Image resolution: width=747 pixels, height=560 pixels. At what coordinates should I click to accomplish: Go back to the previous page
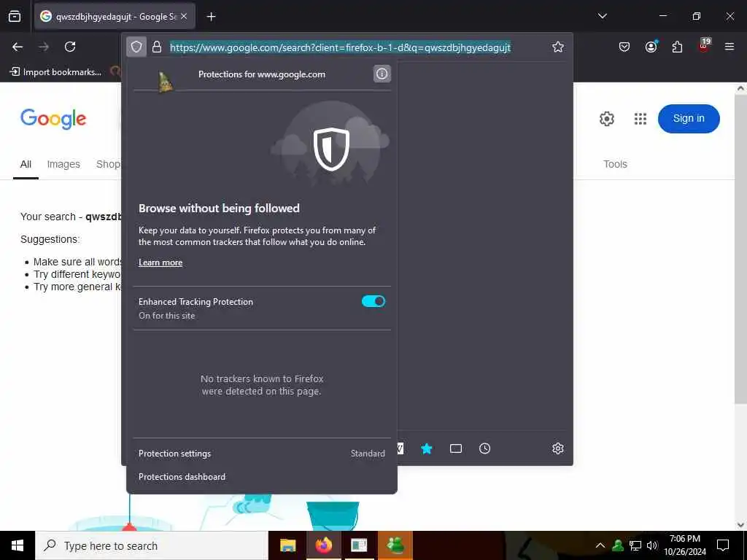(x=18, y=47)
